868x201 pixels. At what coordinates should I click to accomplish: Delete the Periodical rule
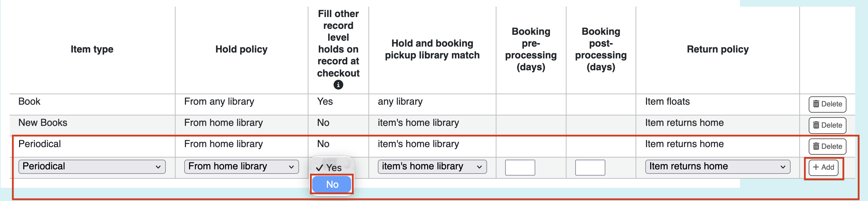[x=827, y=147]
